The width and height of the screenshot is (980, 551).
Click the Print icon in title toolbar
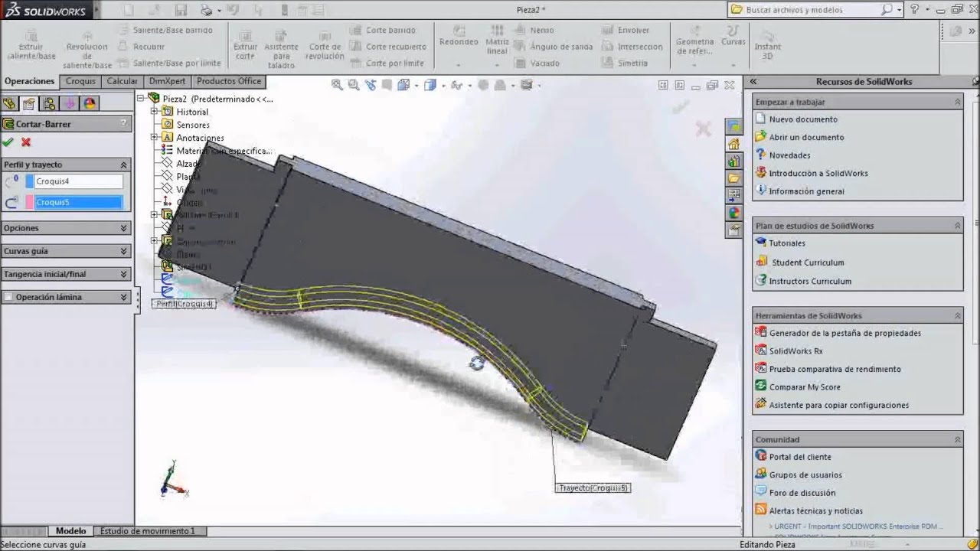[x=206, y=10]
